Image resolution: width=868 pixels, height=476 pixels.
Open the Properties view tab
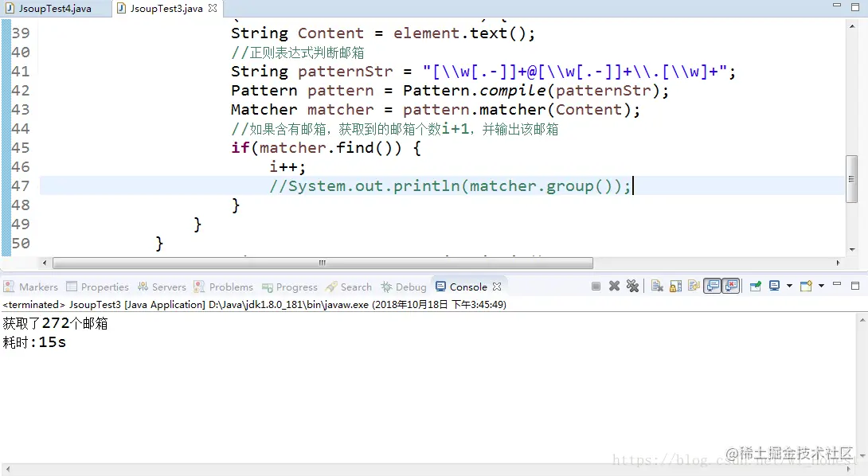pyautogui.click(x=97, y=287)
